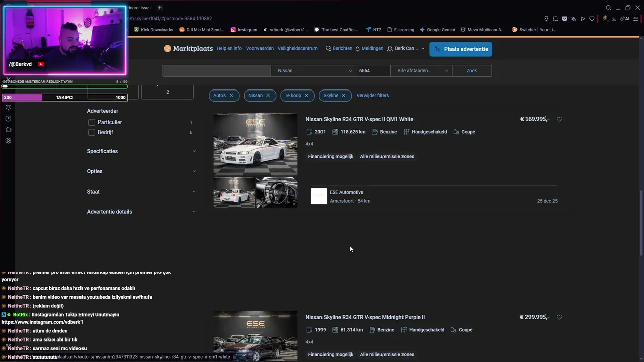Viewport: 644px width, 362px height.
Task: Remove the Skyline filter chip
Action: click(x=344, y=95)
